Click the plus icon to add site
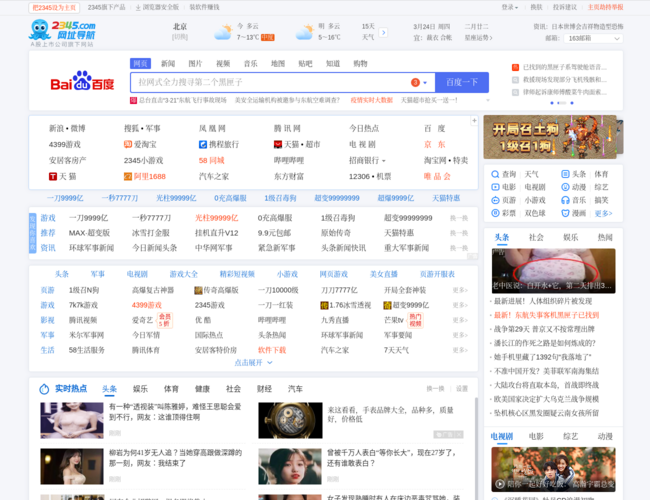The width and height of the screenshot is (650, 500). point(474,121)
